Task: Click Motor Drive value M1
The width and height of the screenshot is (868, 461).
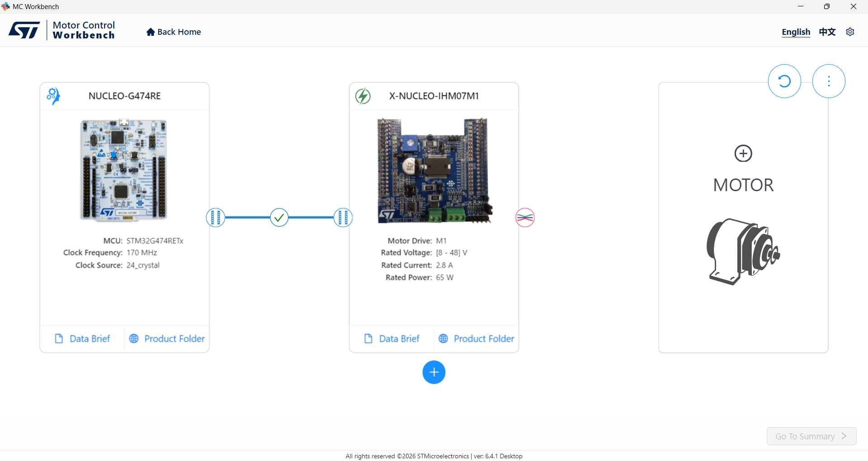Action: [x=441, y=241]
